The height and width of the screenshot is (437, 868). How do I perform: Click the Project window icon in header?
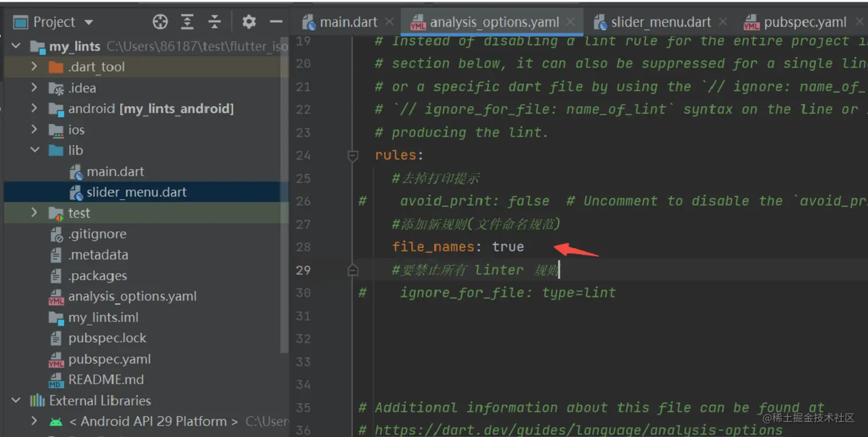21,22
